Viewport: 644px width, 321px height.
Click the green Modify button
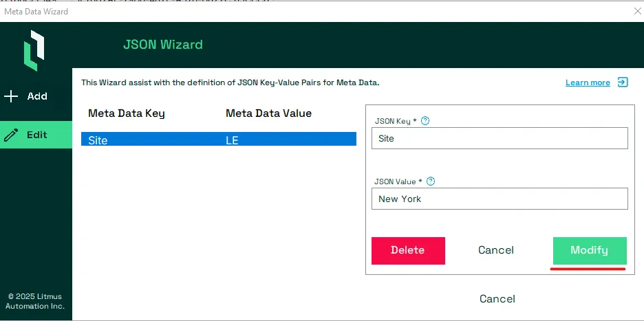pyautogui.click(x=590, y=250)
